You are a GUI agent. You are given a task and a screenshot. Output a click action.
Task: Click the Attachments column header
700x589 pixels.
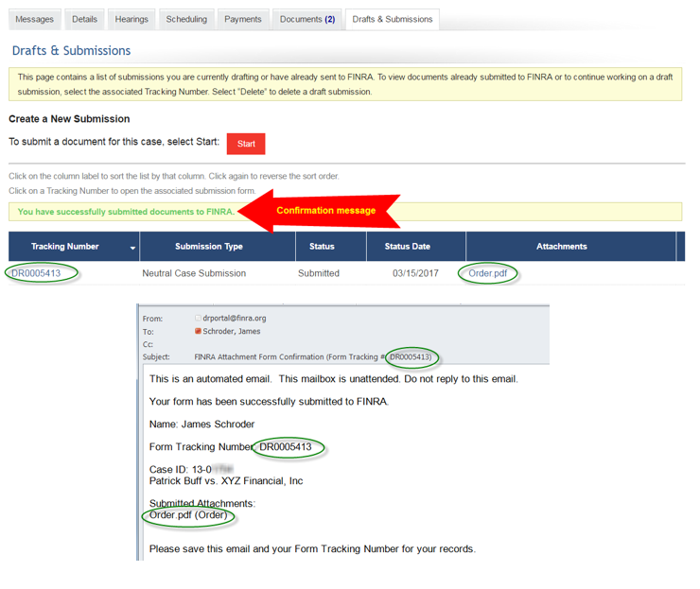pos(561,247)
